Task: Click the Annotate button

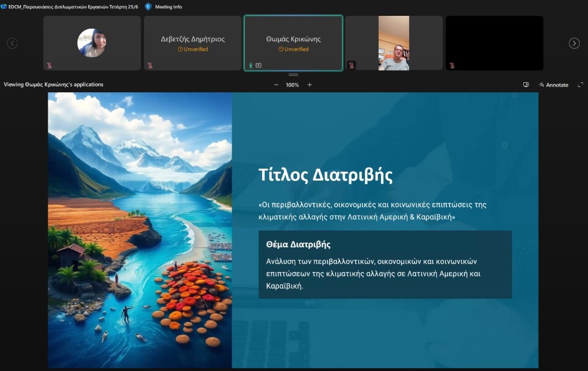Action: click(554, 85)
